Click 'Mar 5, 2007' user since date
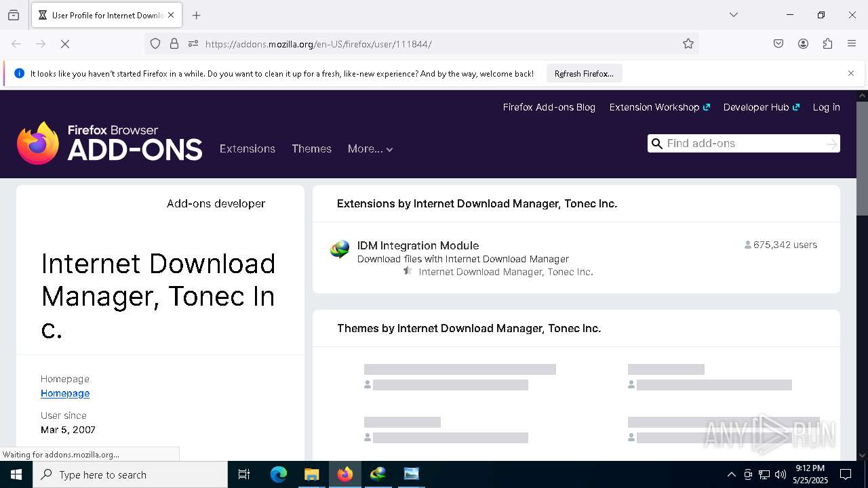The image size is (868, 488). 68,430
